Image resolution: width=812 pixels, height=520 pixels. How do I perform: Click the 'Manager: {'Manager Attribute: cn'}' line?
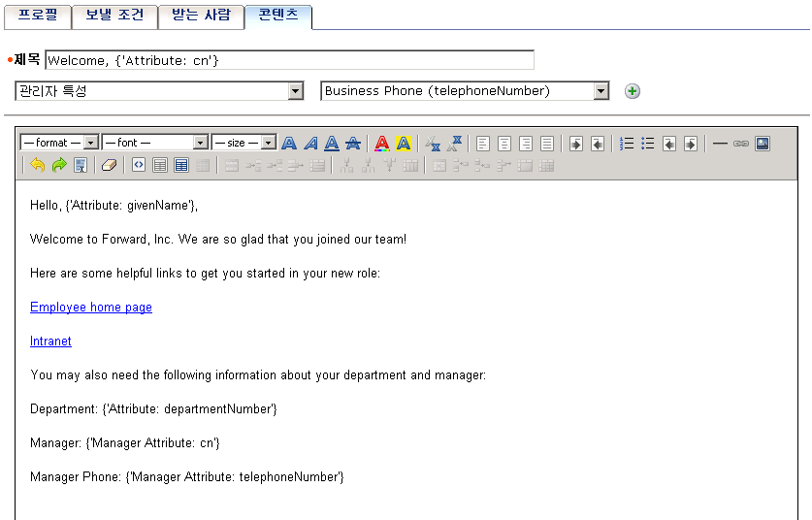[125, 443]
